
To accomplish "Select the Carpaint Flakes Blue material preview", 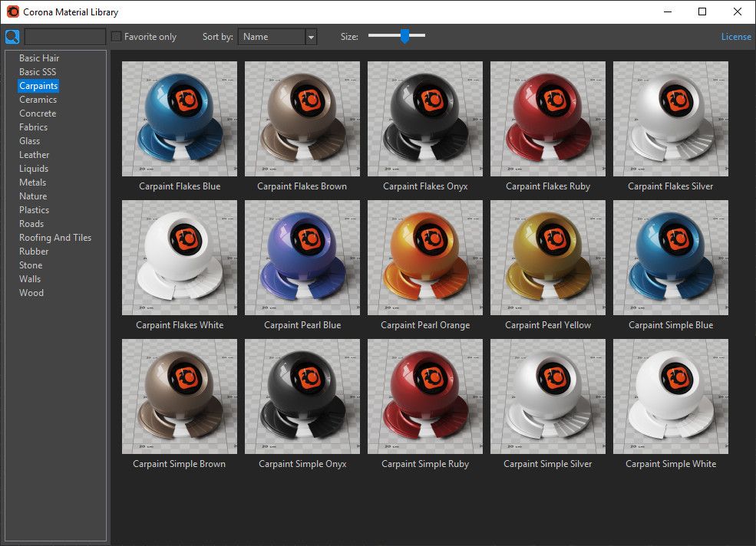I will 180,119.
